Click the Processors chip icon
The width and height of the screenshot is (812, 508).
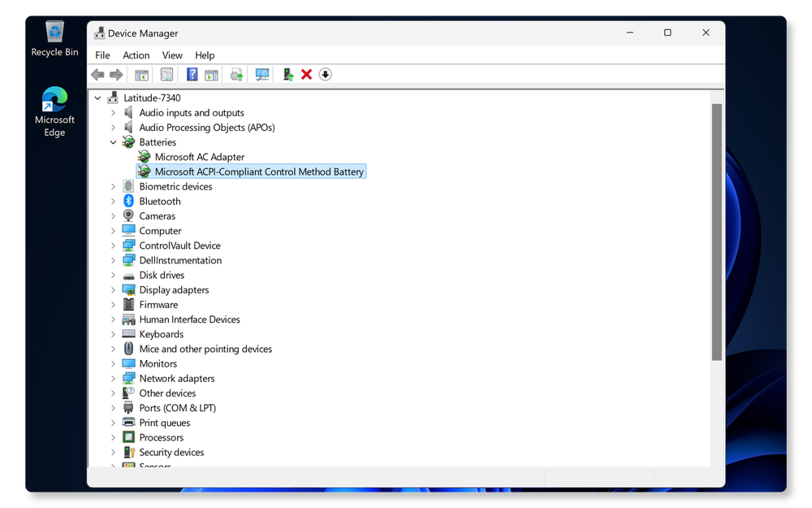pos(128,437)
